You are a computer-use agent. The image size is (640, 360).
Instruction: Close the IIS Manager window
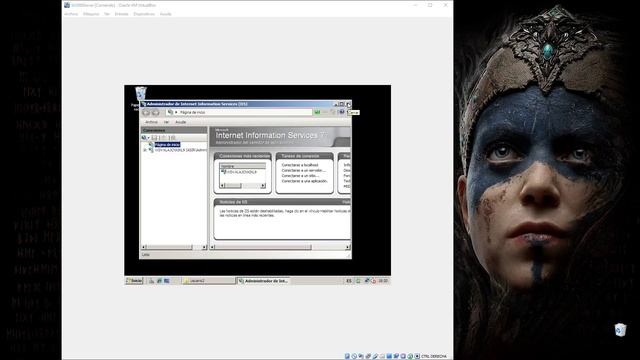(x=348, y=104)
